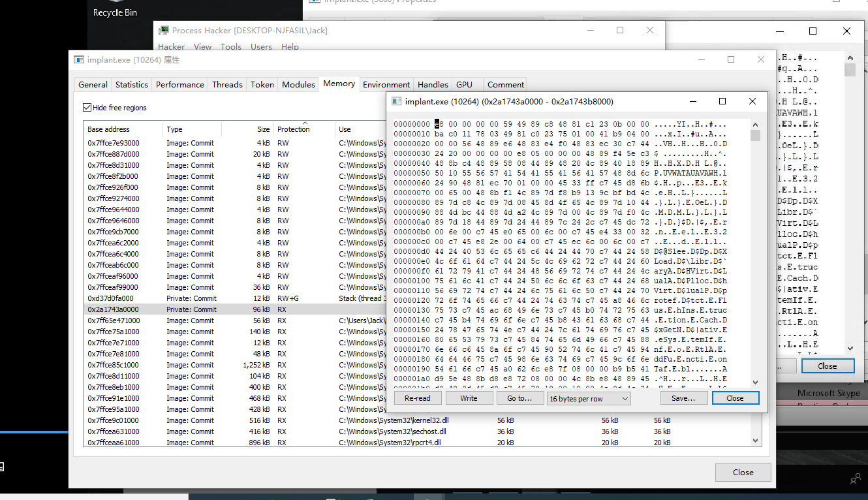
Task: Select memory region 0xd37d0fa000 row
Action: coord(235,298)
